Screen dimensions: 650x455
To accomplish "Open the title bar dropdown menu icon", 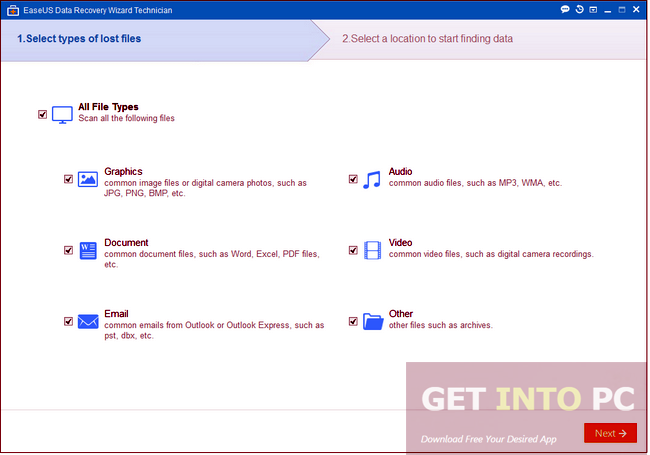I will click(592, 9).
